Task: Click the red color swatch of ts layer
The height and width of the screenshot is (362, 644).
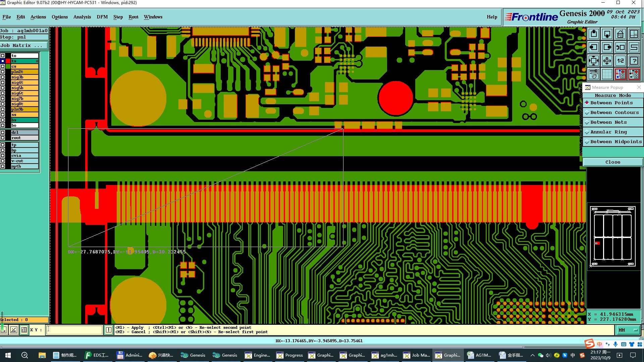Action: pyautogui.click(x=8, y=61)
